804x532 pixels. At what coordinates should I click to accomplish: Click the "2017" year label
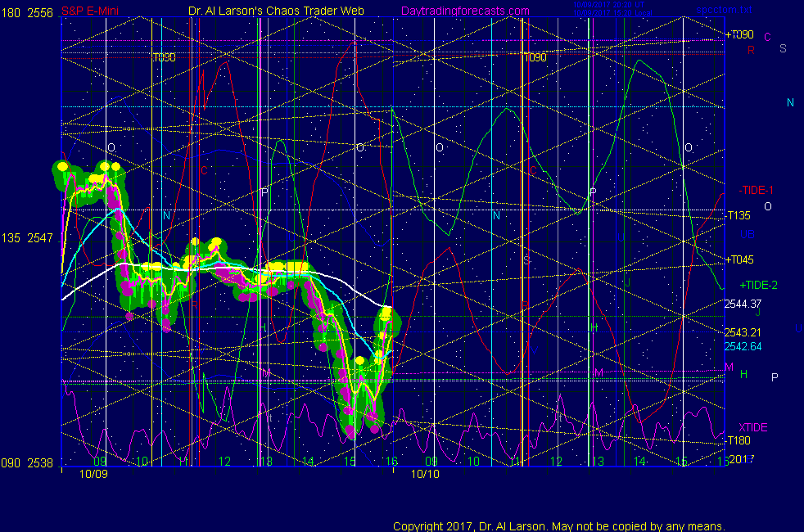click(x=741, y=459)
